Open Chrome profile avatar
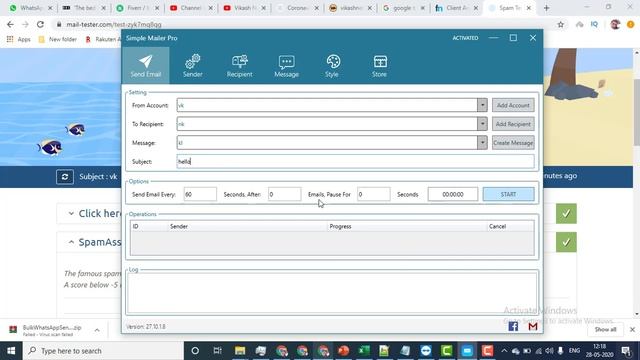 point(615,24)
